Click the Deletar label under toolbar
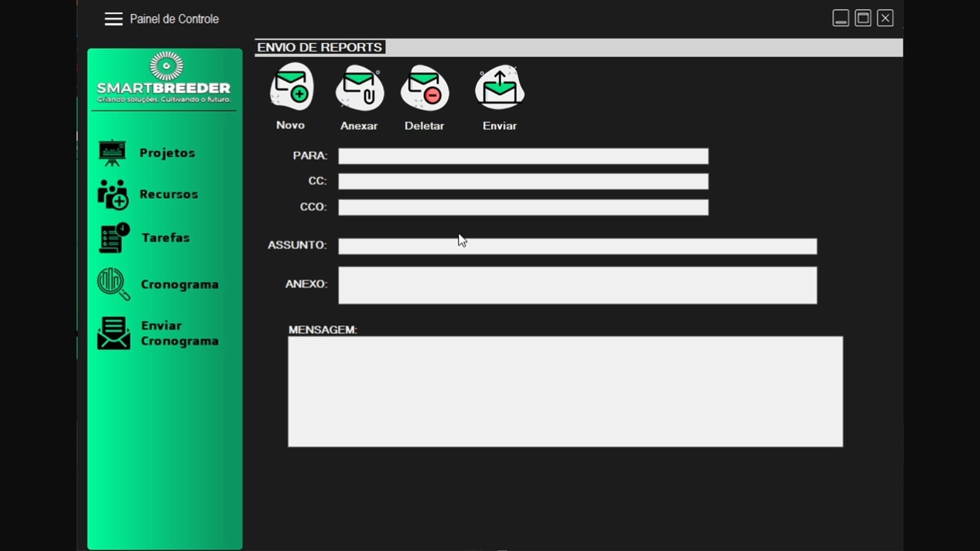 [424, 126]
